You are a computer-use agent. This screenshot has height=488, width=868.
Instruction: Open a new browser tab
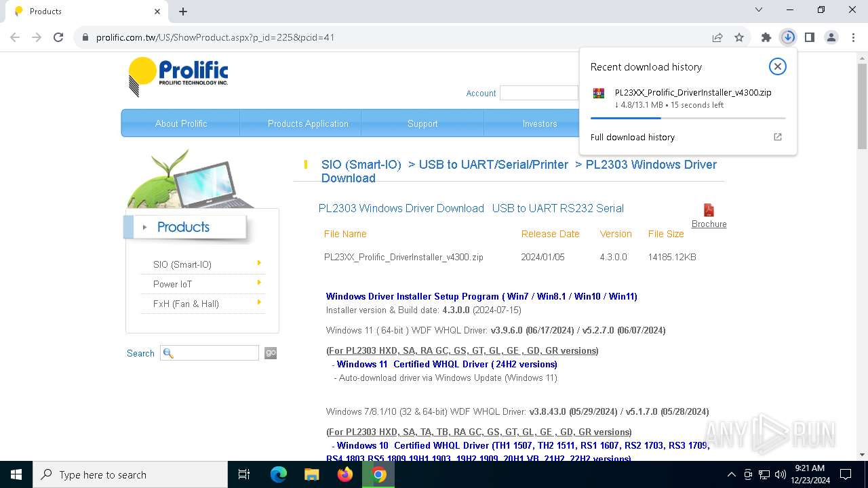point(183,11)
